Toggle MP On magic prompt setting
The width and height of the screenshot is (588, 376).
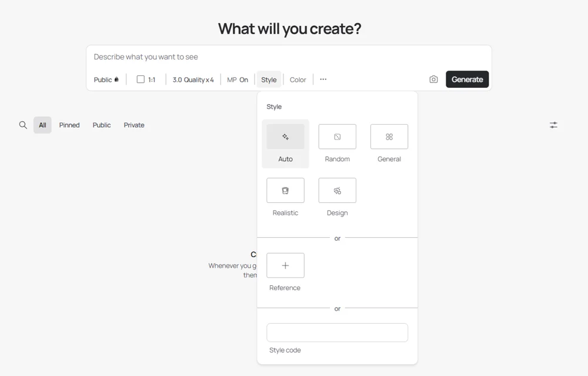pos(238,79)
